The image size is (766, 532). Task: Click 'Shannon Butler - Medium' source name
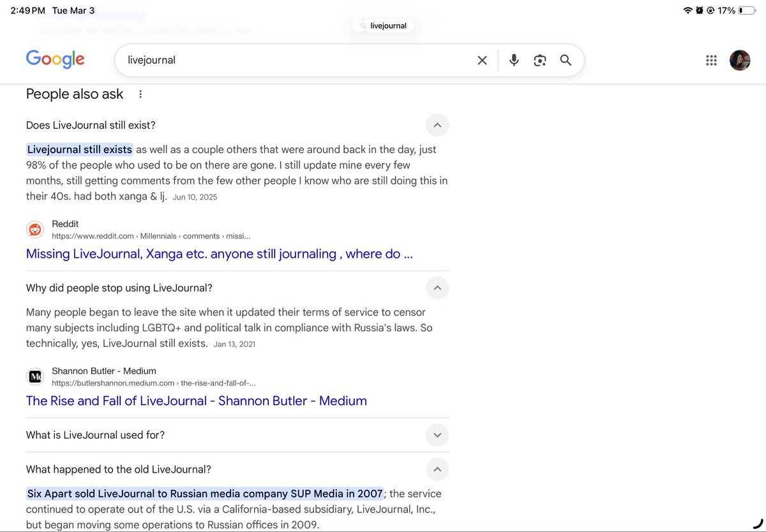point(104,371)
